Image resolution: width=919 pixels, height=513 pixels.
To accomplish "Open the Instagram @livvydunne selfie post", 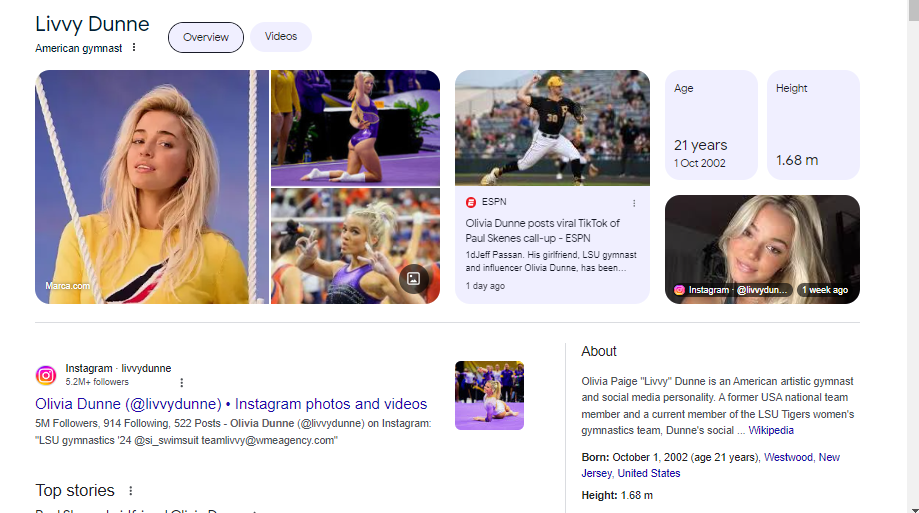I will coord(762,249).
